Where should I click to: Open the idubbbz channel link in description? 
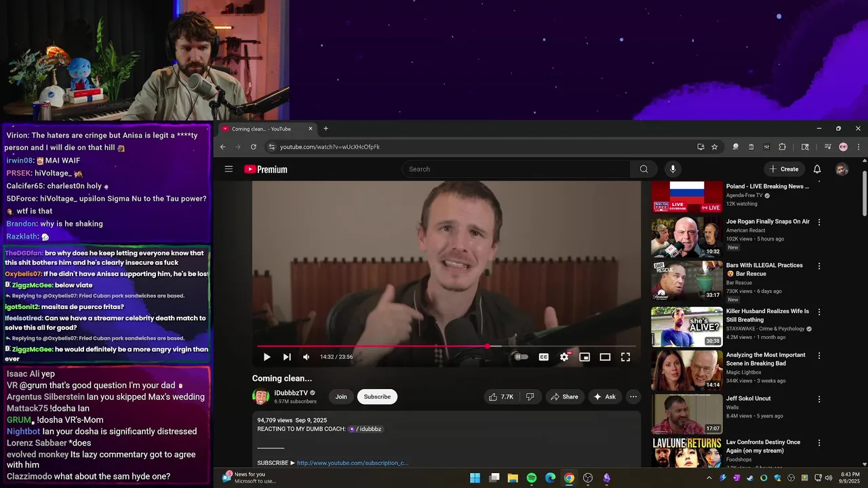pyautogui.click(x=366, y=429)
